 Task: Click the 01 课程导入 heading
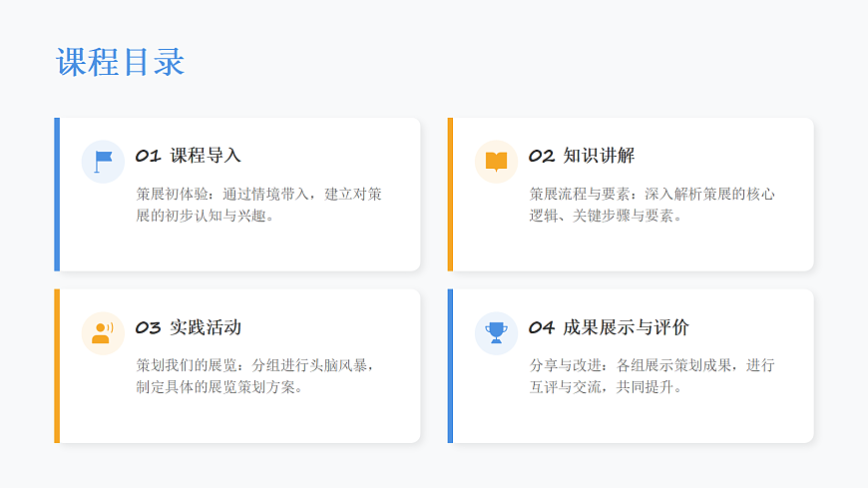pyautogui.click(x=189, y=156)
